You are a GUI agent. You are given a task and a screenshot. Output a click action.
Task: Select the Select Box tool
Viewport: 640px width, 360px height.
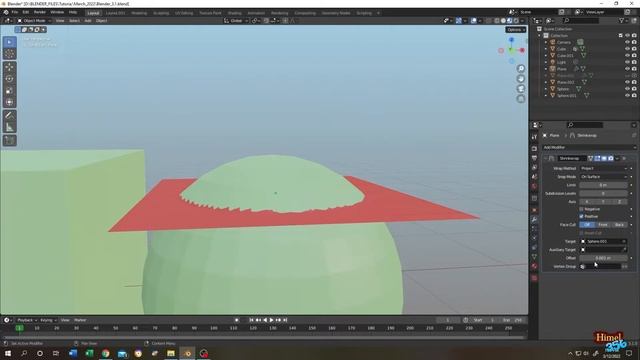(x=9, y=42)
